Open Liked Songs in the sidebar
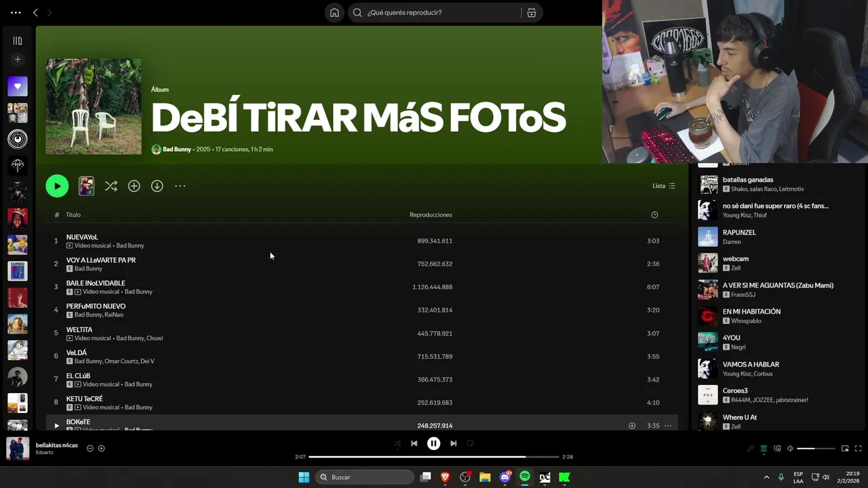Screen dimensions: 868x488 (x=18, y=86)
